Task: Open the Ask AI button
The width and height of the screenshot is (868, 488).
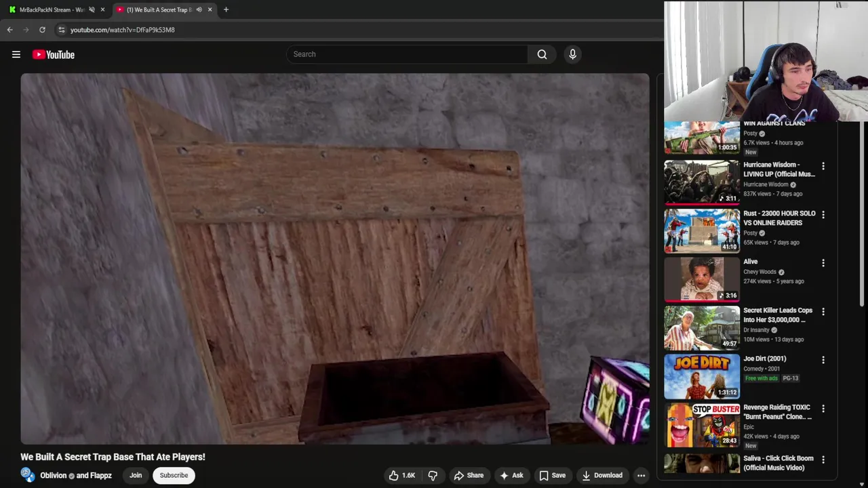Action: pos(511,475)
